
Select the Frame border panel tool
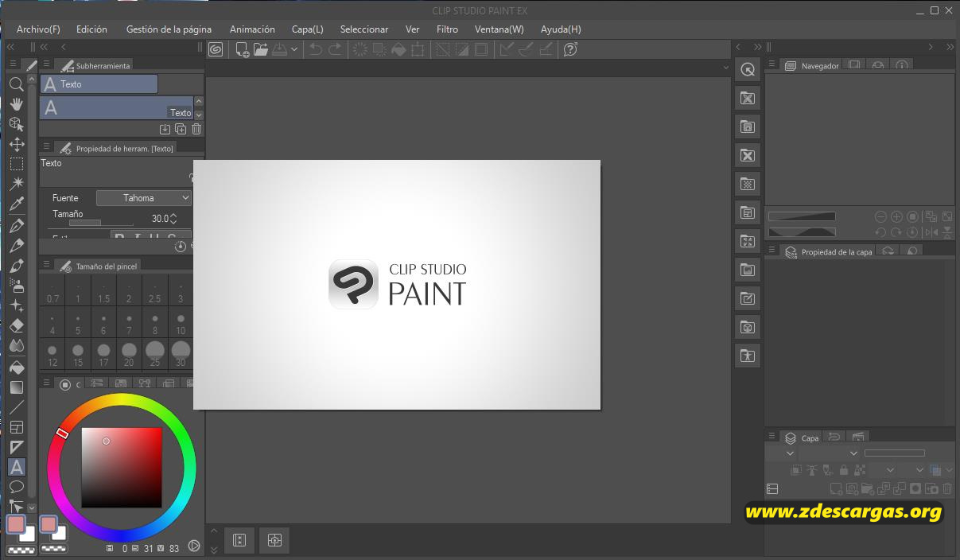point(16,427)
